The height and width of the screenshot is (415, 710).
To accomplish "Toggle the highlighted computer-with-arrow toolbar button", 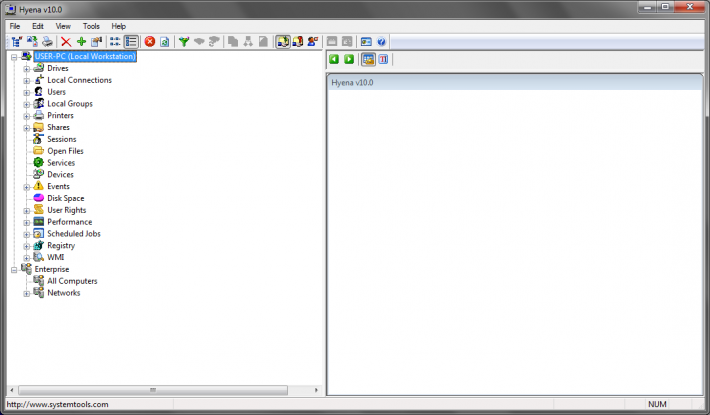I will [x=283, y=42].
